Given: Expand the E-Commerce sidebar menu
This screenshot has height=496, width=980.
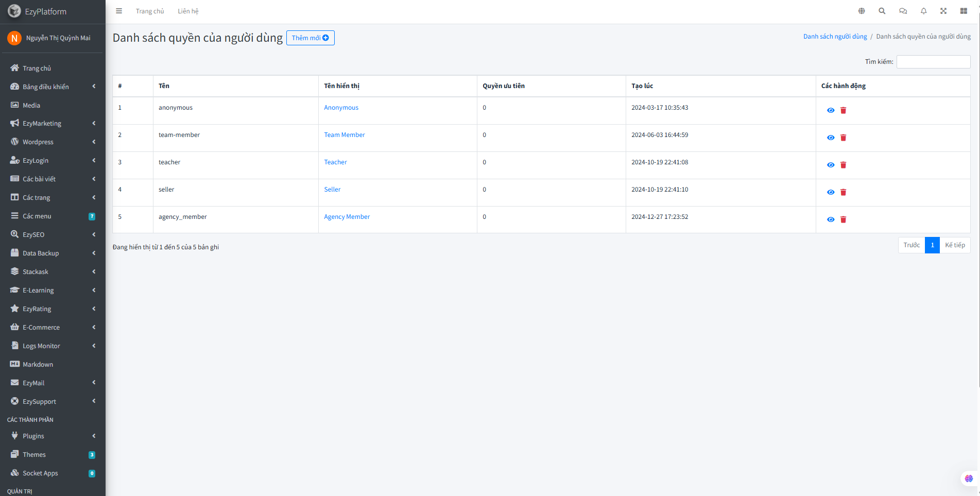Looking at the screenshot, I should [x=53, y=328].
